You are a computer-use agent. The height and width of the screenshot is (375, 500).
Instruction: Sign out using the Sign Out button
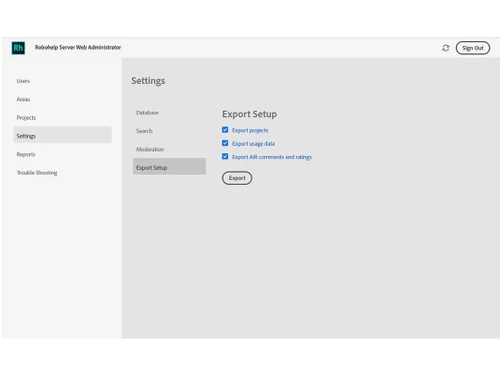coord(473,48)
